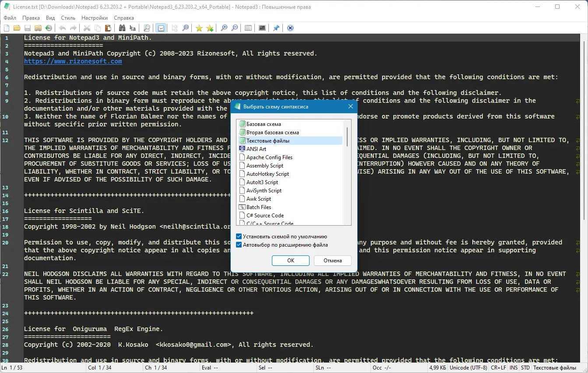Click Unicode (UTF-8) encoding in status bar
The width and height of the screenshot is (588, 373).
pos(468,368)
